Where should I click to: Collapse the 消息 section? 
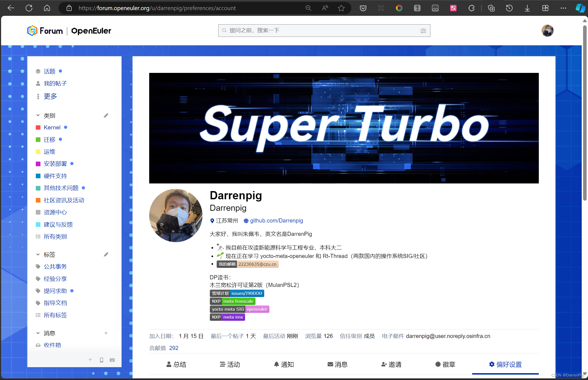38,333
